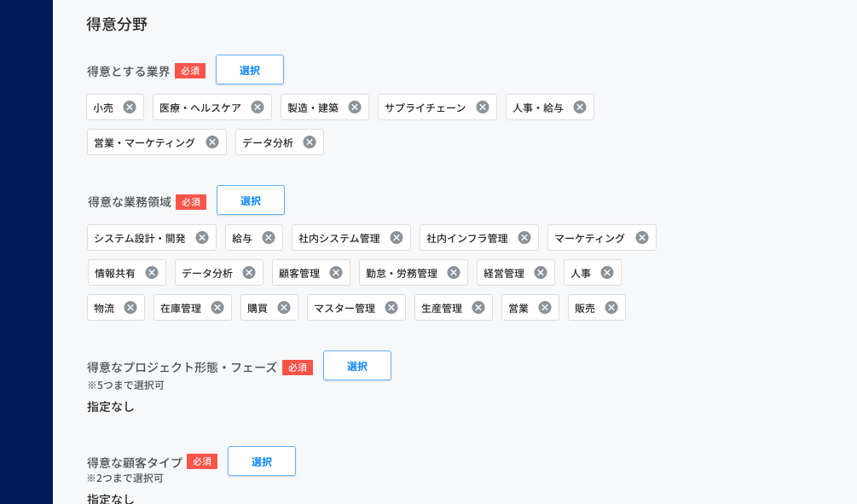The height and width of the screenshot is (504, 857).
Task: Remove the 営業・マーケティング tag
Action: (x=212, y=142)
